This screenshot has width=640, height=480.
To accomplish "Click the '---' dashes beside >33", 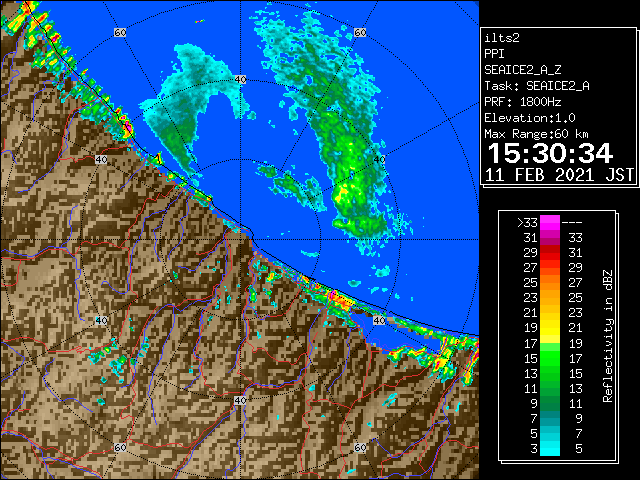I will point(572,223).
